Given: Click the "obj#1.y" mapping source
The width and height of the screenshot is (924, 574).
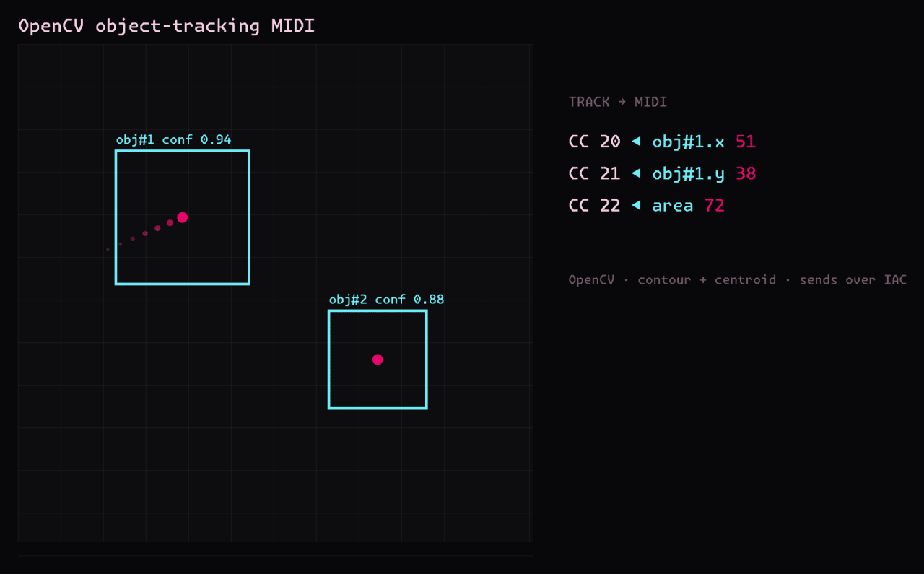Looking at the screenshot, I should 688,174.
